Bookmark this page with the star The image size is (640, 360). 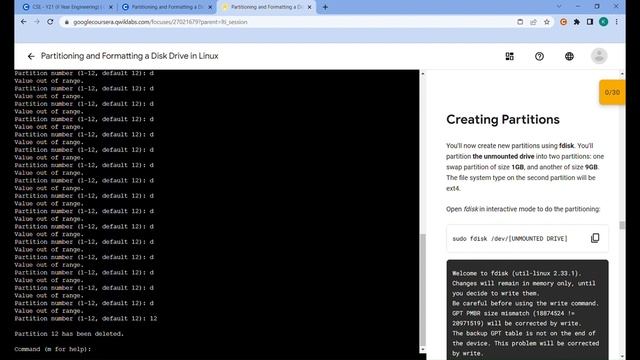547,22
